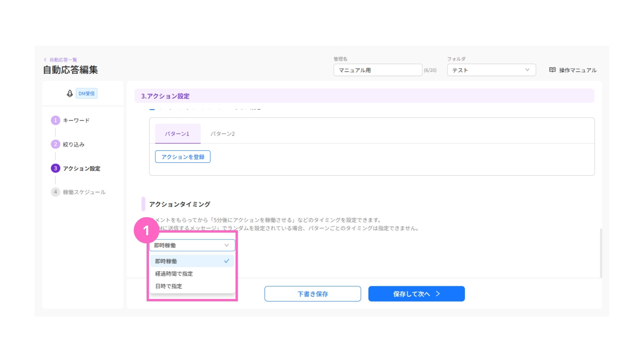Click the step 1 number circle
644x362 pixels.
point(55,120)
